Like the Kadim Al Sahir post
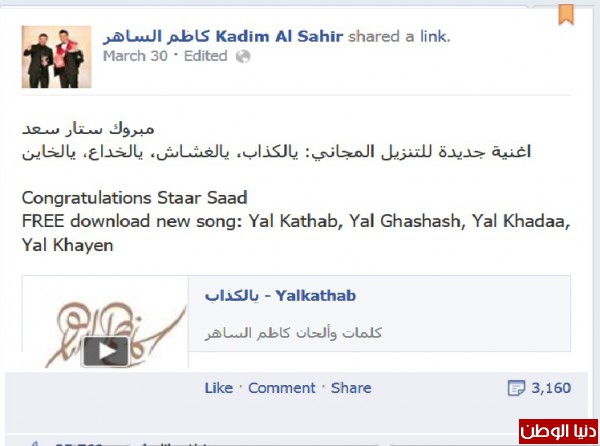The width and height of the screenshot is (600, 446). tap(219, 388)
